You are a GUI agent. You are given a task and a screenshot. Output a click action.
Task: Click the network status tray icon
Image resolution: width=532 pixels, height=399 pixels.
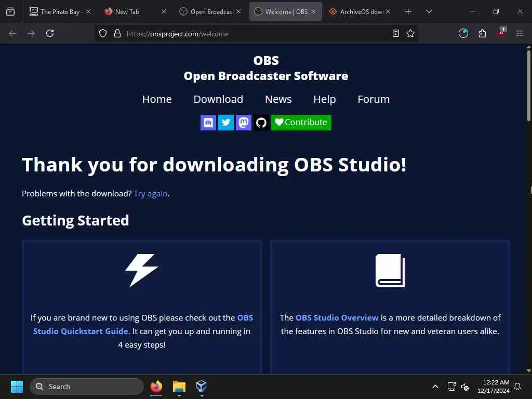point(451,387)
